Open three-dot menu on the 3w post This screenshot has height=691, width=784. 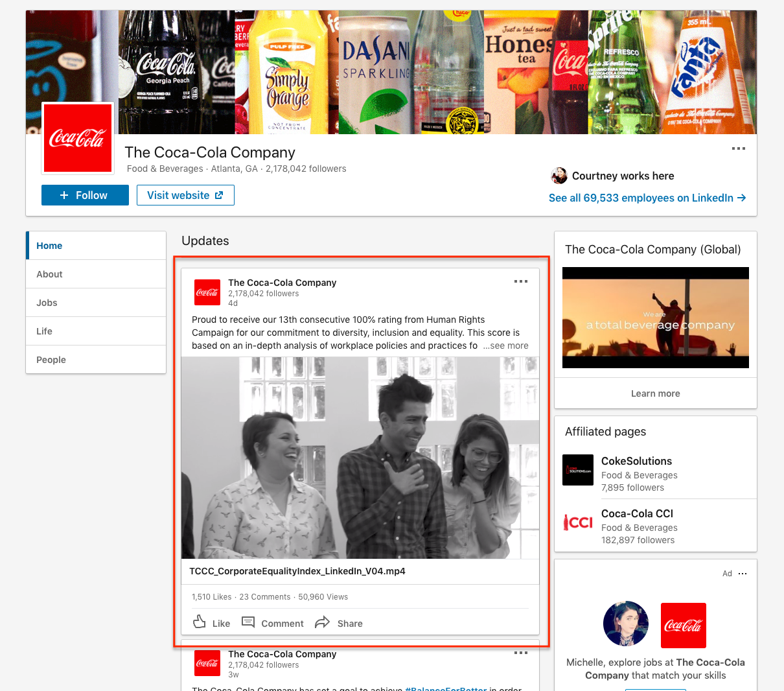pyautogui.click(x=521, y=653)
